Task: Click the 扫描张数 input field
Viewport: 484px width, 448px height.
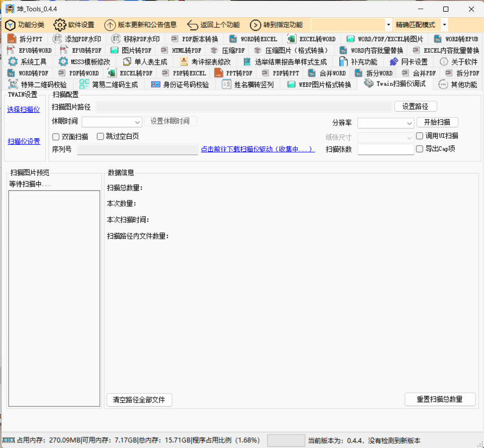Action: [385, 149]
